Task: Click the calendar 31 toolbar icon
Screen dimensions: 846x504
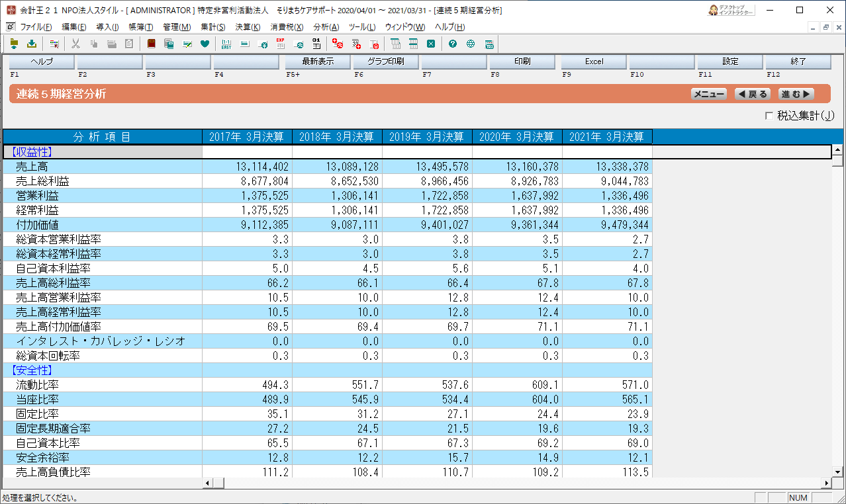Action: pos(316,44)
